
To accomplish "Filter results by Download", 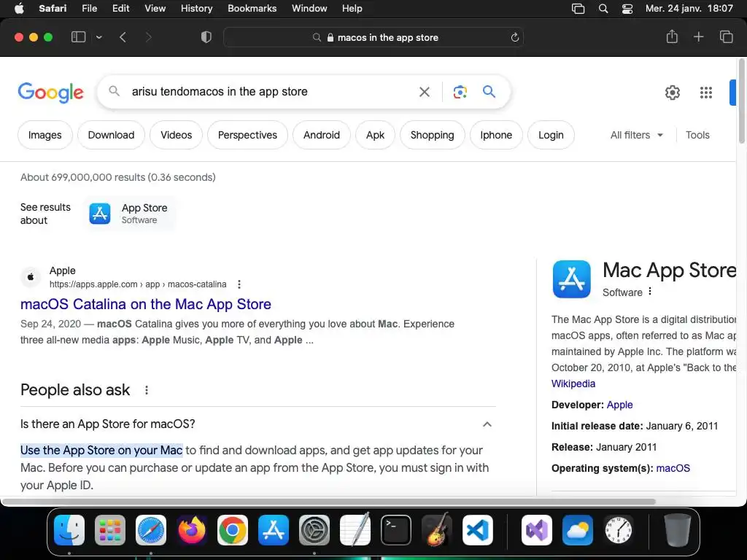I will (x=111, y=135).
